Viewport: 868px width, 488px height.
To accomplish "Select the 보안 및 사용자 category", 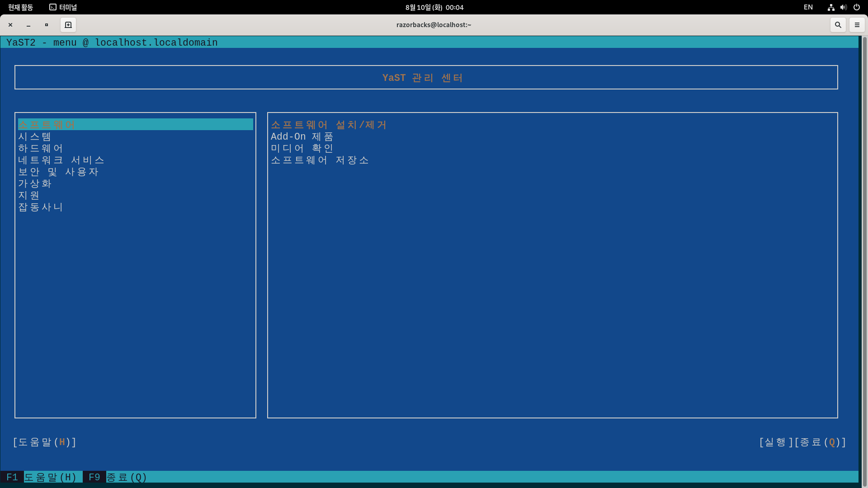I will [58, 172].
